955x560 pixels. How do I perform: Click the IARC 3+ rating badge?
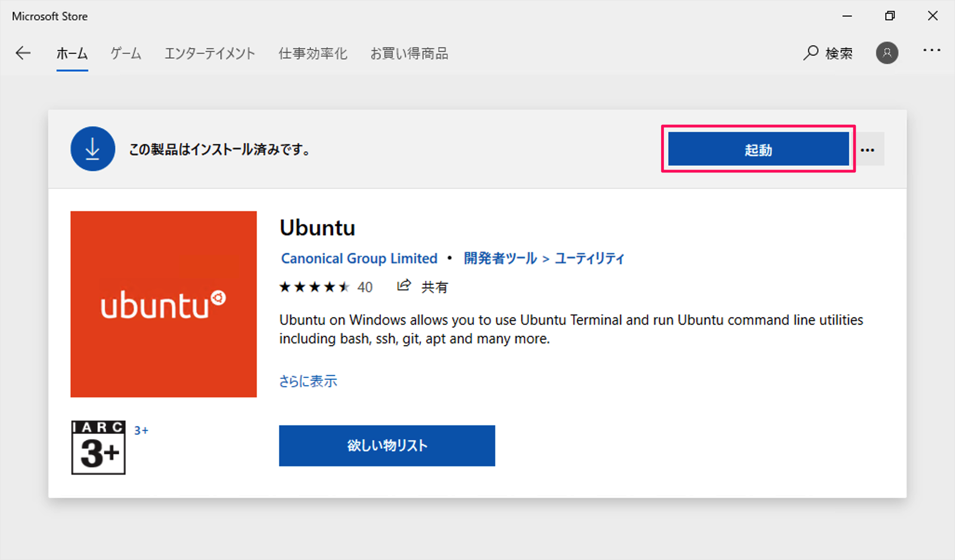(98, 447)
